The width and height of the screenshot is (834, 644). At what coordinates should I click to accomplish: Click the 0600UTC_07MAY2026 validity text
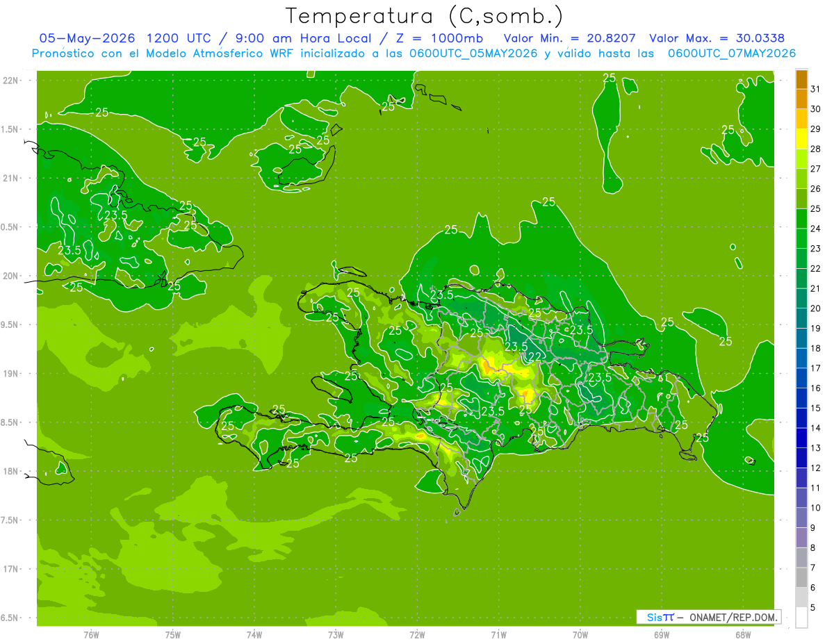point(732,53)
